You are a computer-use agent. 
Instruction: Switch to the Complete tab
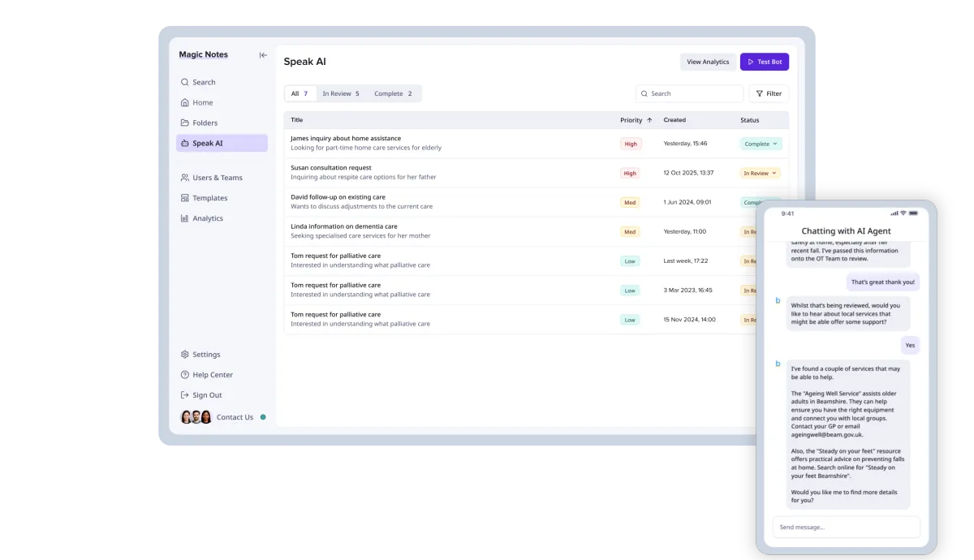tap(393, 93)
